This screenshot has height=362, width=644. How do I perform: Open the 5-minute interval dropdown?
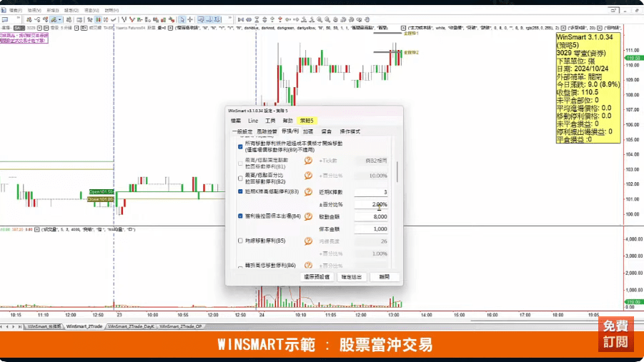tap(76, 28)
